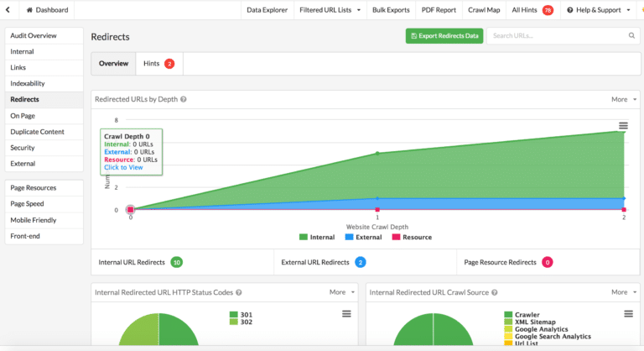Image resolution: width=644 pixels, height=351 pixels.
Task: Open the PDF Report
Action: [439, 10]
